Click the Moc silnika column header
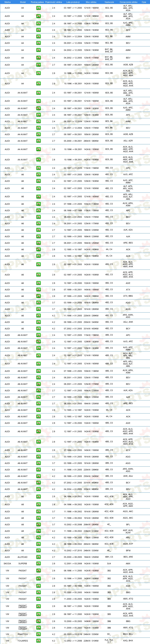The height and width of the screenshot is (644, 150). click(91, 2)
